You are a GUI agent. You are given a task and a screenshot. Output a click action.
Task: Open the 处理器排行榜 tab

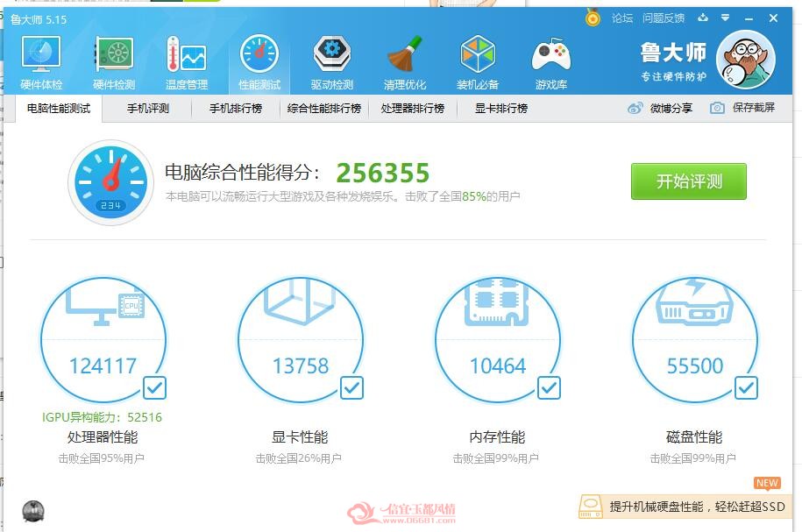coord(412,109)
